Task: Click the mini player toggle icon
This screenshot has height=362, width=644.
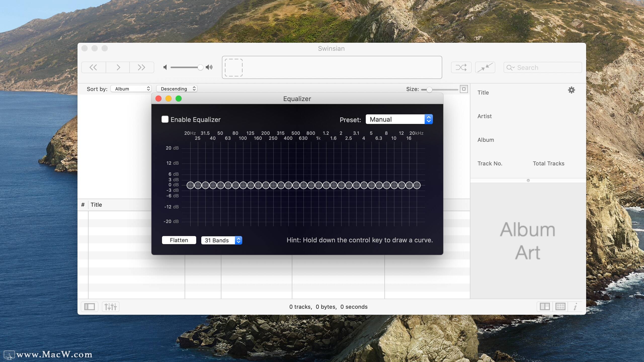Action: click(x=486, y=67)
